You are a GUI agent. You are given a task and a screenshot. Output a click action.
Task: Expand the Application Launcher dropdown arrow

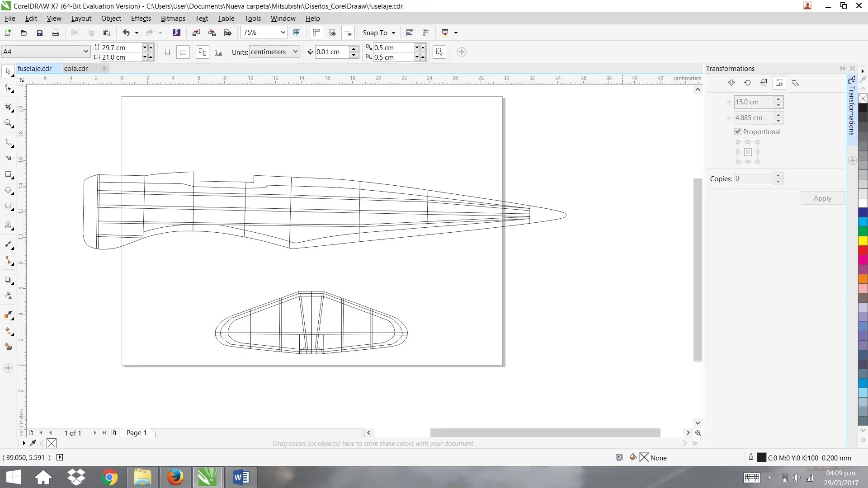[x=456, y=33]
